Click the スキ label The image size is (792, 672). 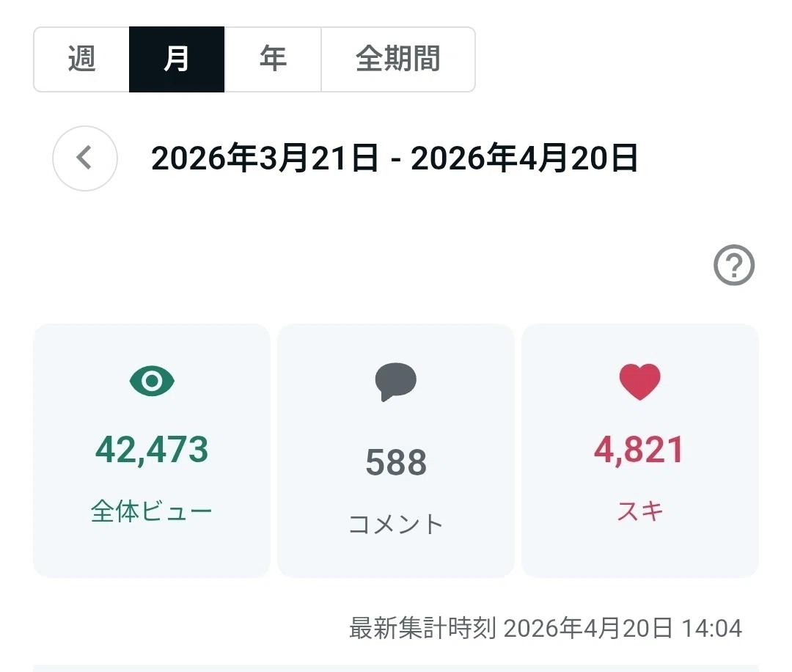[x=640, y=511]
